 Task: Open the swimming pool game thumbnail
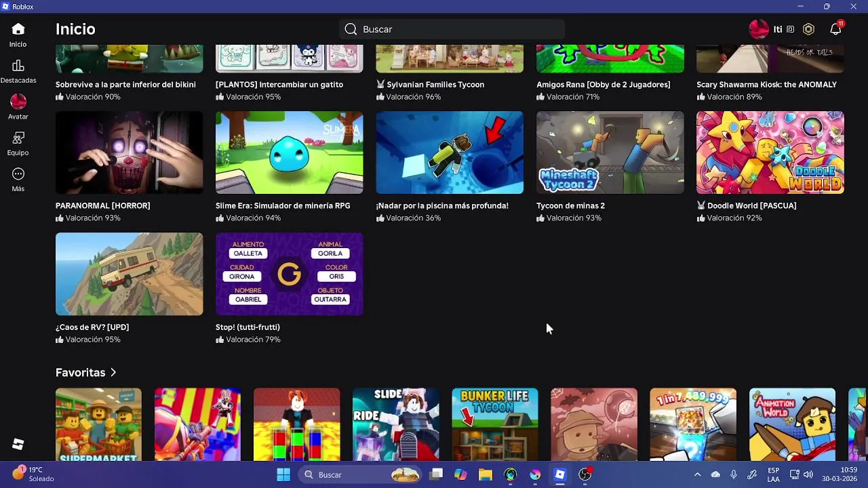point(450,152)
